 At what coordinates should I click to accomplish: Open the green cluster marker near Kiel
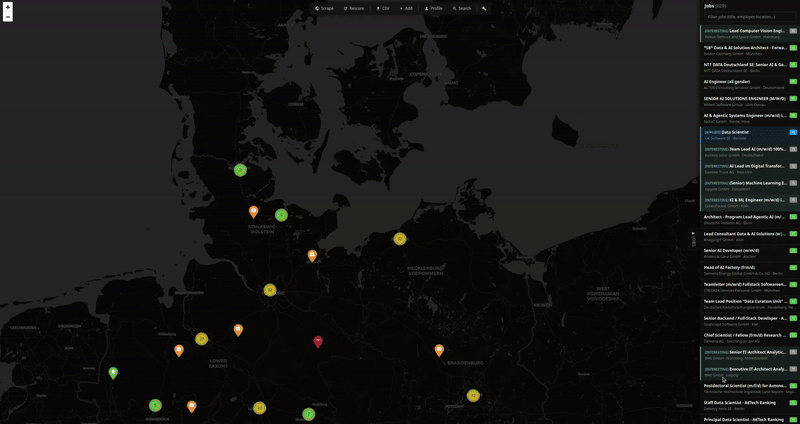click(281, 215)
